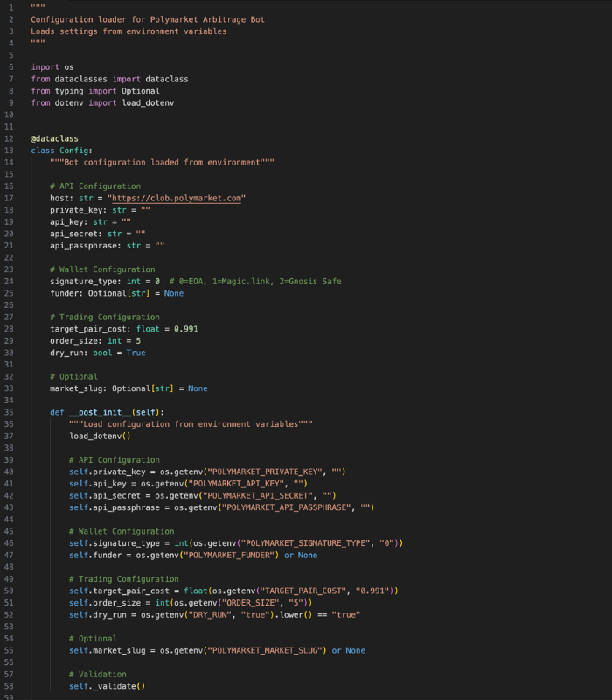Click 'from typing import Optional' line
Viewport: 612px width, 700px height.
pyautogui.click(x=95, y=91)
